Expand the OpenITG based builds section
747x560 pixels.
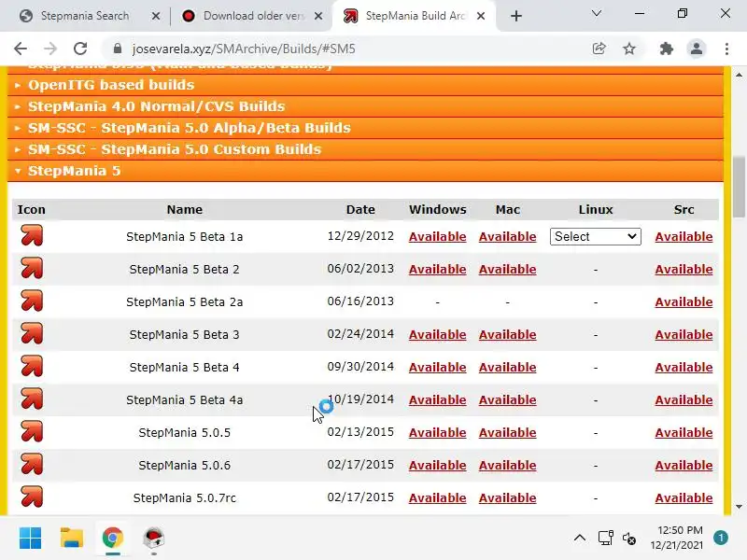click(365, 85)
